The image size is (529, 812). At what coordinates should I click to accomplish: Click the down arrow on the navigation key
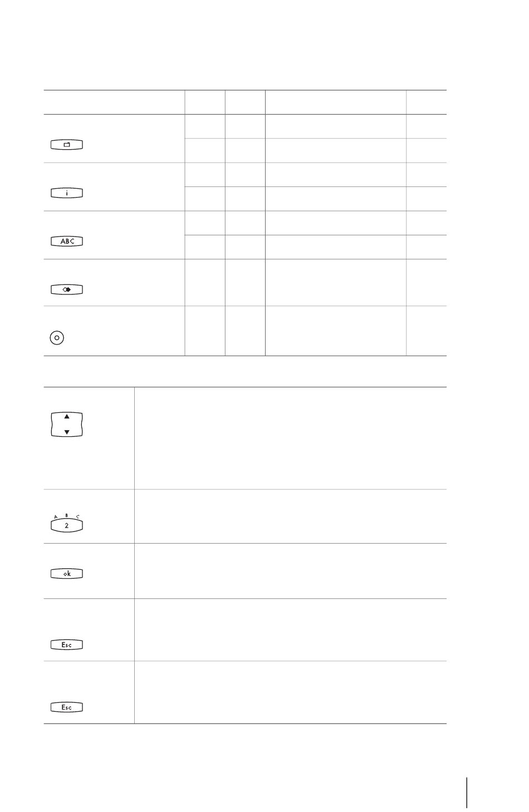pyautogui.click(x=67, y=432)
